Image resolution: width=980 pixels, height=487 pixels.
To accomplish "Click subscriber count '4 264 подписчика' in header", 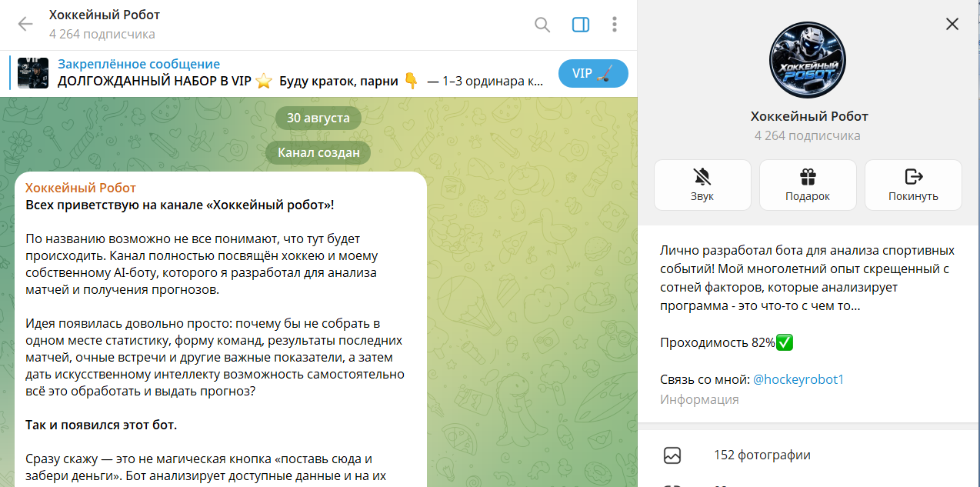I will tap(102, 35).
